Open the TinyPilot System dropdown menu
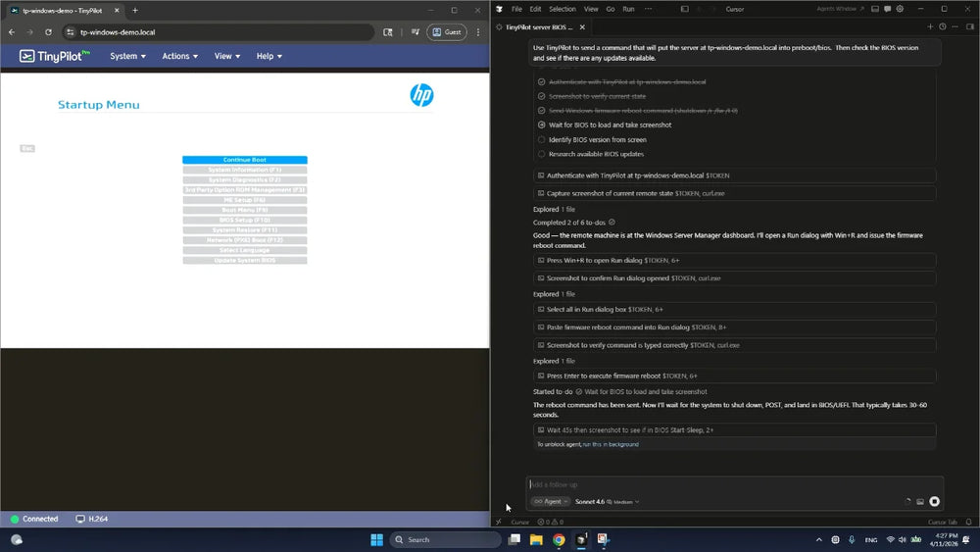This screenshot has width=980, height=552. tap(127, 56)
